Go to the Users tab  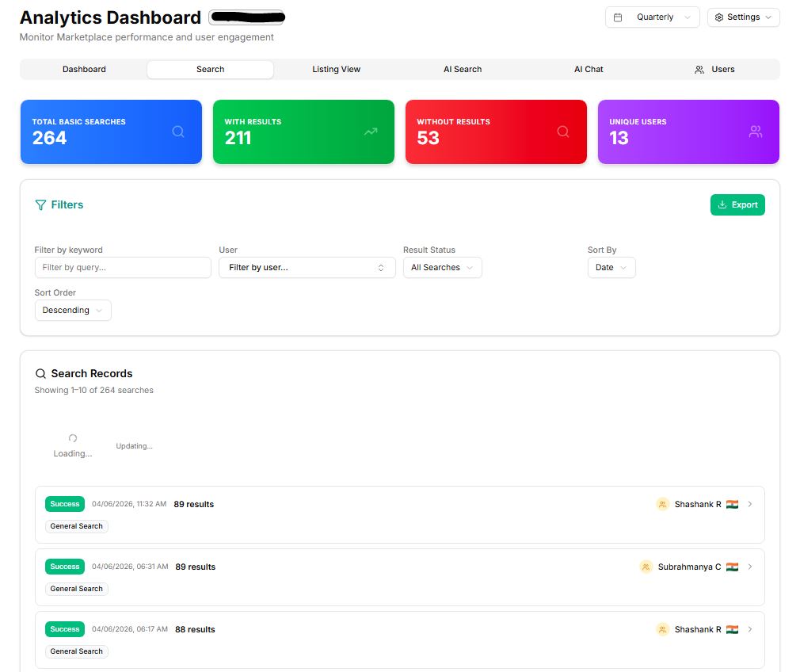click(x=714, y=70)
